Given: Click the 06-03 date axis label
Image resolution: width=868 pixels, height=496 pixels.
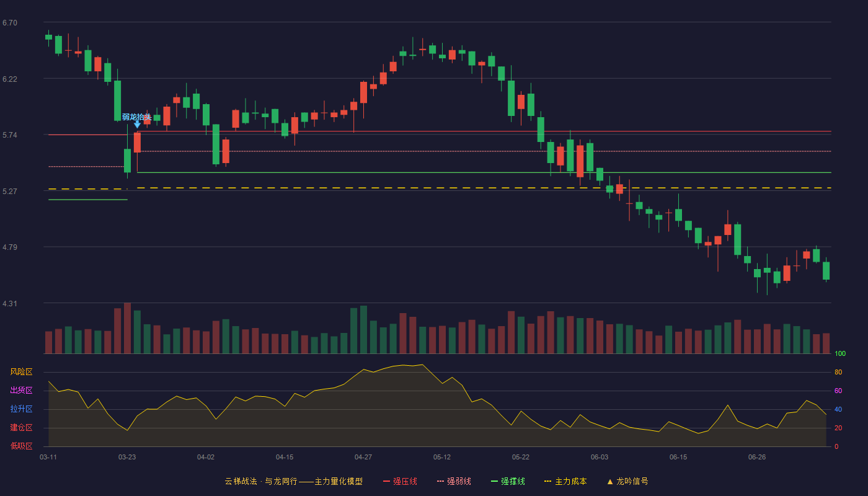Looking at the screenshot, I should [600, 457].
